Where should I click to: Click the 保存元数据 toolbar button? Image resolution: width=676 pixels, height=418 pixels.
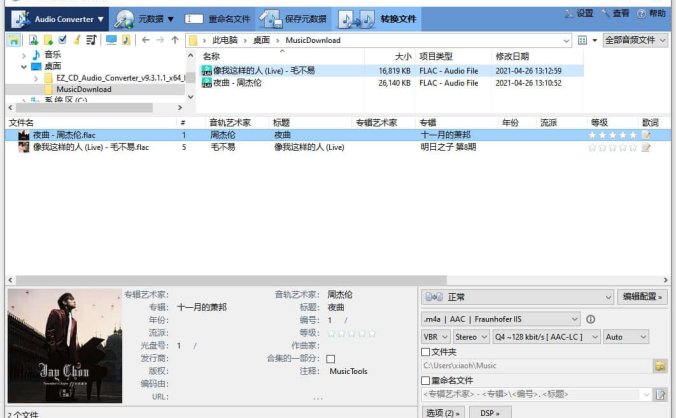293,19
